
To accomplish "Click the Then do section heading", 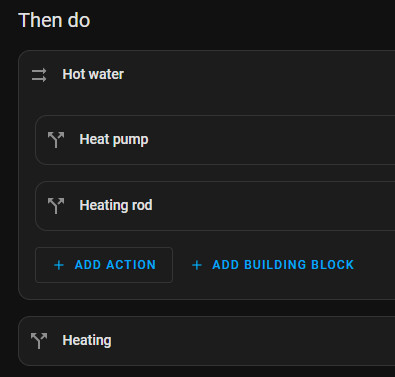I will (54, 20).
